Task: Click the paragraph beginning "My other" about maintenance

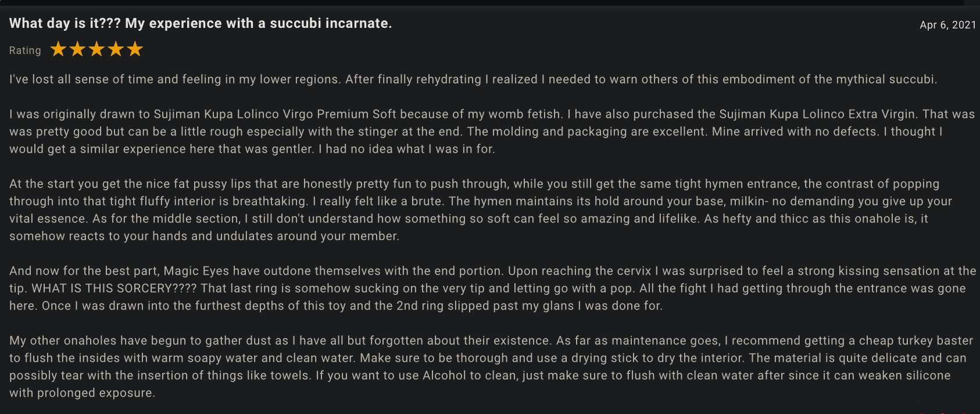Action: point(491,367)
